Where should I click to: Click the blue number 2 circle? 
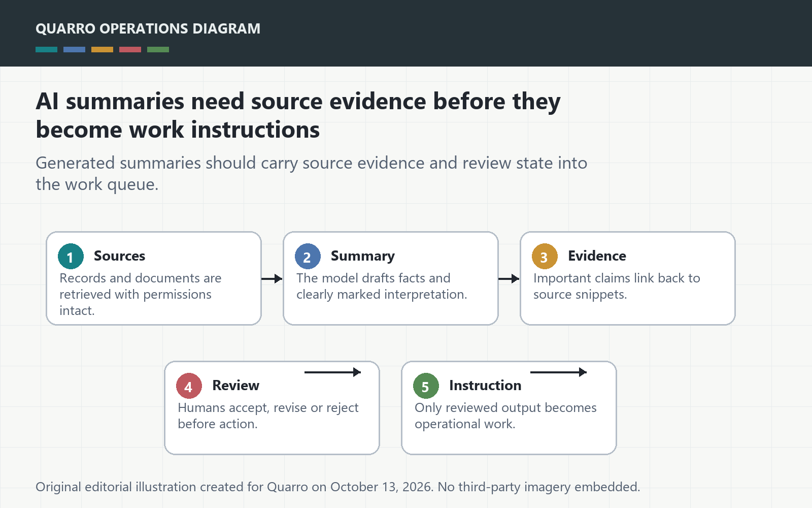click(308, 257)
